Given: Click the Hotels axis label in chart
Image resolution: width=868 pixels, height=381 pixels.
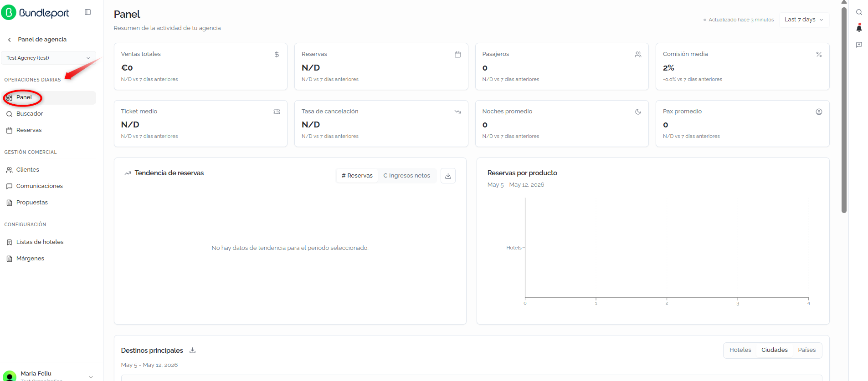Looking at the screenshot, I should coord(514,248).
